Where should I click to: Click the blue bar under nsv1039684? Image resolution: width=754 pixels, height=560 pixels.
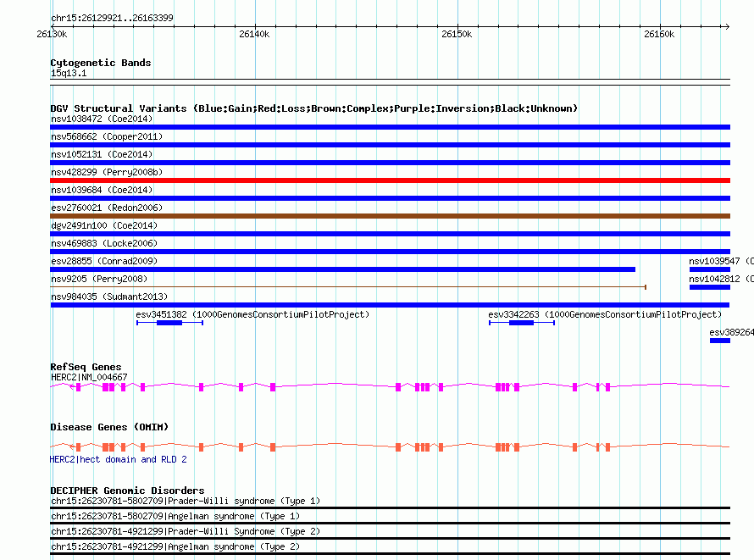tap(390, 198)
